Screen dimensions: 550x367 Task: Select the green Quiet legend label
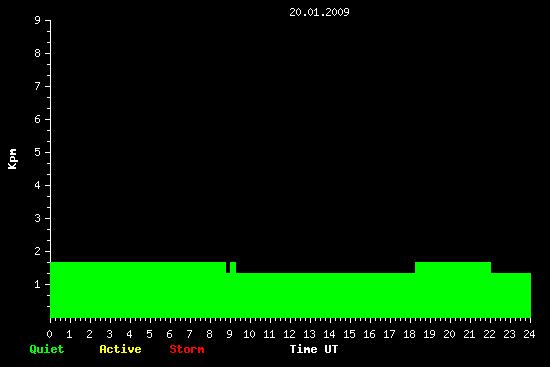(x=47, y=349)
